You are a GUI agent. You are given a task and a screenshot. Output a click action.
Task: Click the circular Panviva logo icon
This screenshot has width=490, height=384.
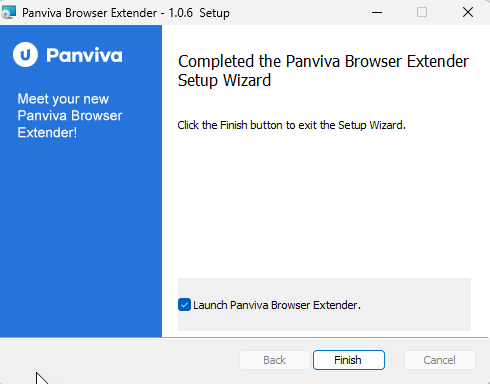25,55
